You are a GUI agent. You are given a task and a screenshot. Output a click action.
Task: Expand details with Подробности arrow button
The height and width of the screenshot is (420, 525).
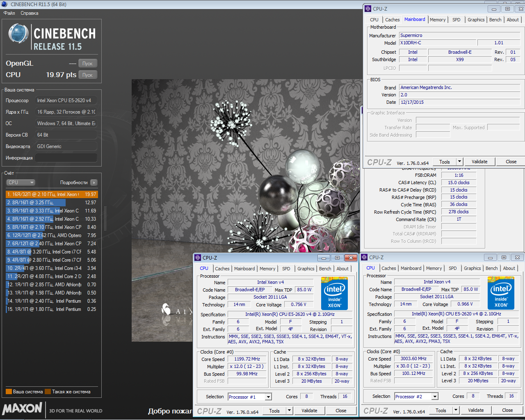coord(94,183)
